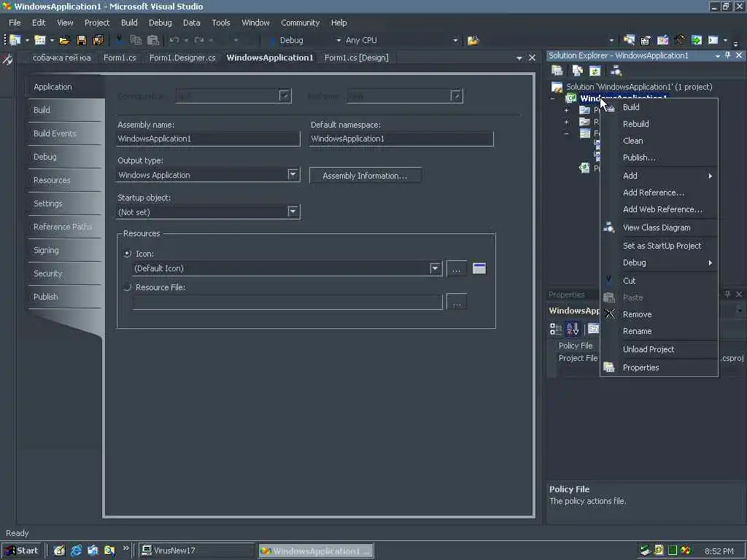This screenshot has width=747, height=560.
Task: Choose Rebuild from the context menu
Action: pos(659,124)
